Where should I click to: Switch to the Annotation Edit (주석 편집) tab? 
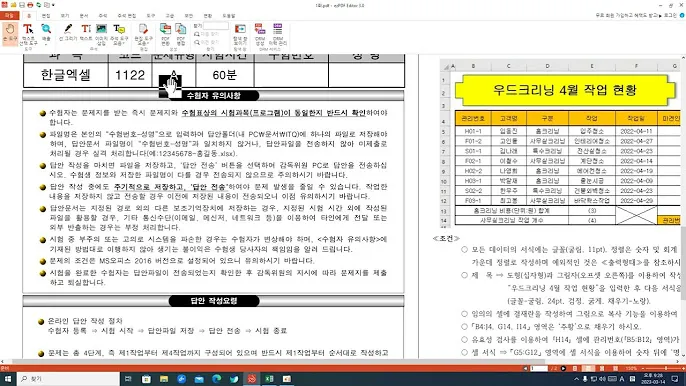click(127, 16)
